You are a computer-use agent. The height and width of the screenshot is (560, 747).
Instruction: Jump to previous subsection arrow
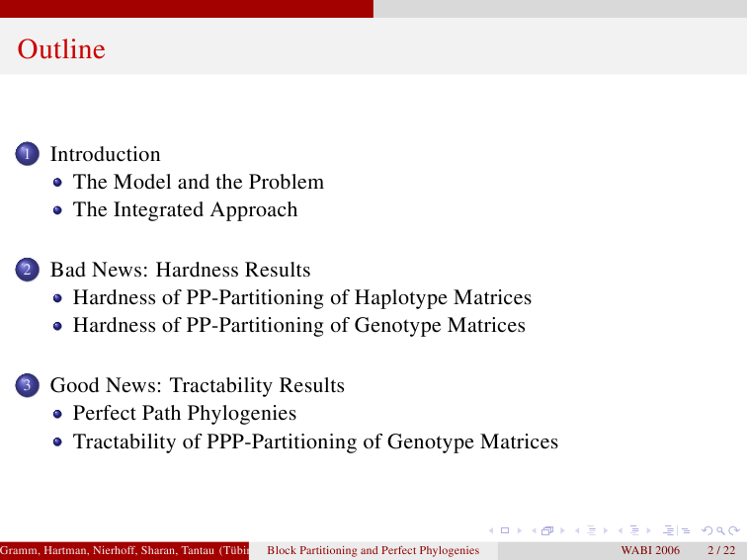coord(577,530)
